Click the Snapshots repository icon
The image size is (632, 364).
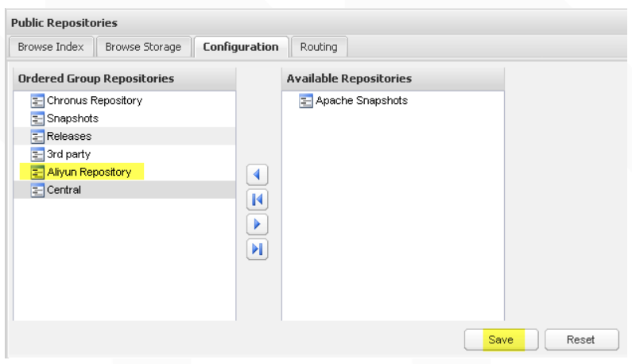pos(37,118)
